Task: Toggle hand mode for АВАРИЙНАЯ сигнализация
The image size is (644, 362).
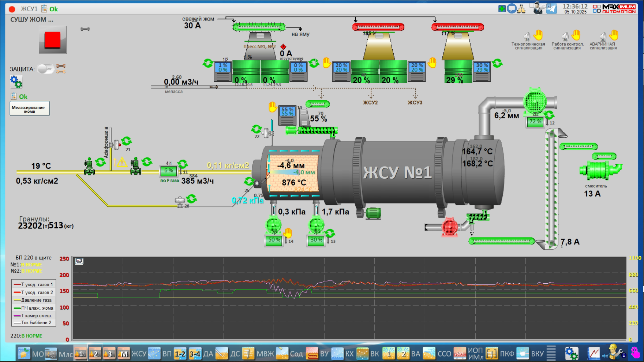Action: pyautogui.click(x=614, y=35)
